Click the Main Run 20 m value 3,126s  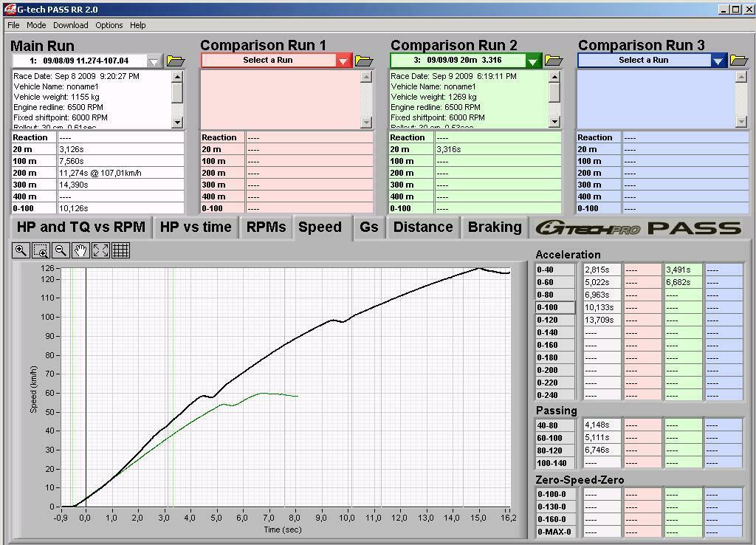[x=120, y=149]
